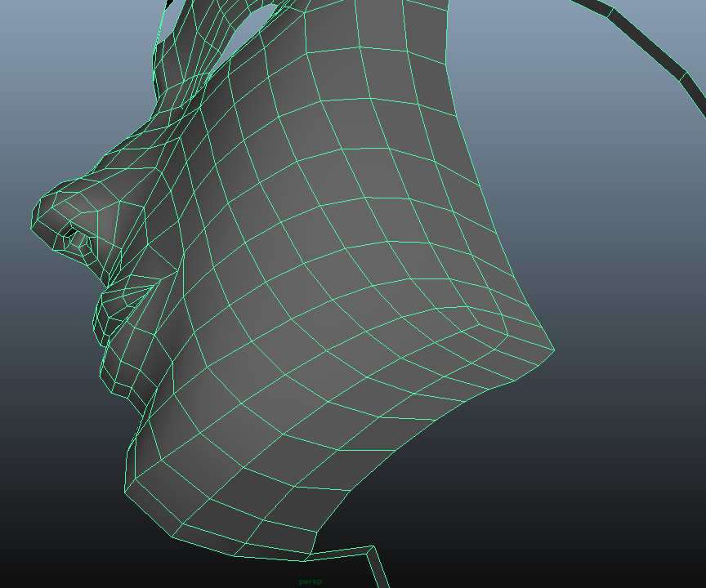The width and height of the screenshot is (706, 588).
Task: Click the tip of the nose mesh
Action: [42, 214]
